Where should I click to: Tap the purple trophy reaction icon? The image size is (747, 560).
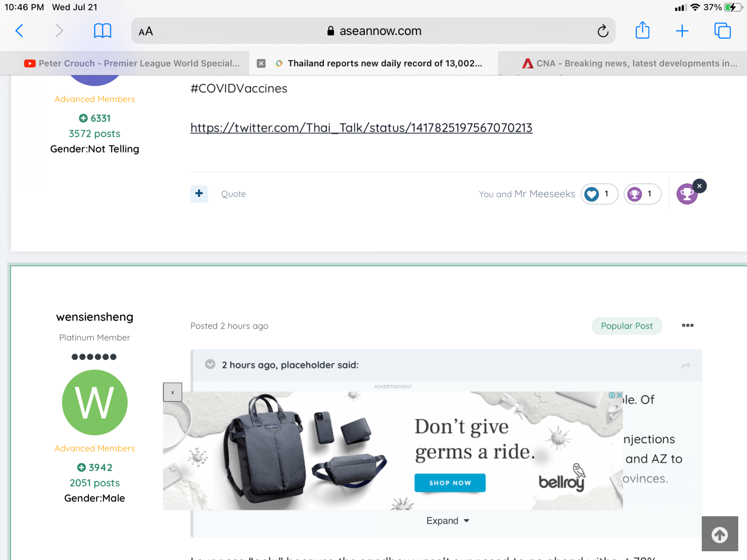coord(687,194)
